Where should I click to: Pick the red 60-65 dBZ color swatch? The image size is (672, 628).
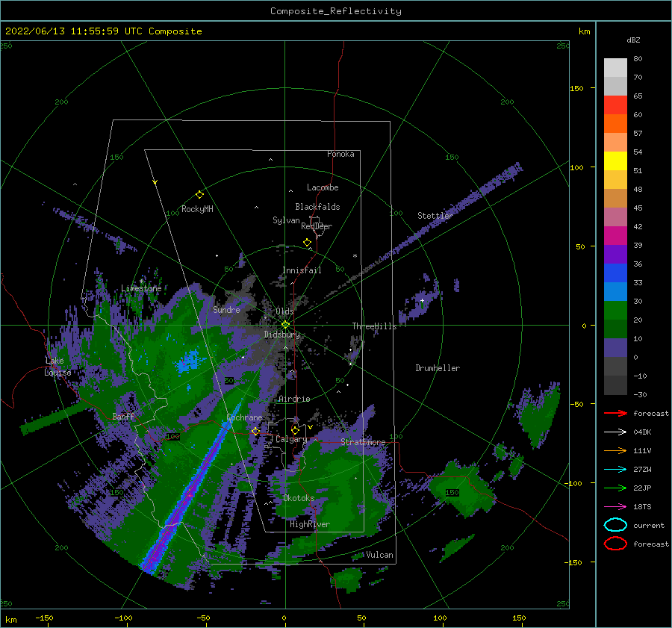point(615,105)
